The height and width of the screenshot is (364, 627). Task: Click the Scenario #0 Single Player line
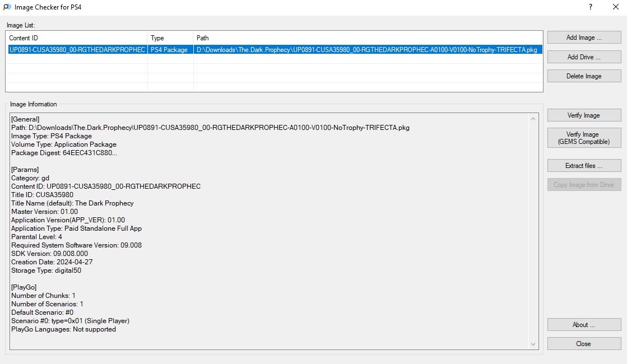71,320
